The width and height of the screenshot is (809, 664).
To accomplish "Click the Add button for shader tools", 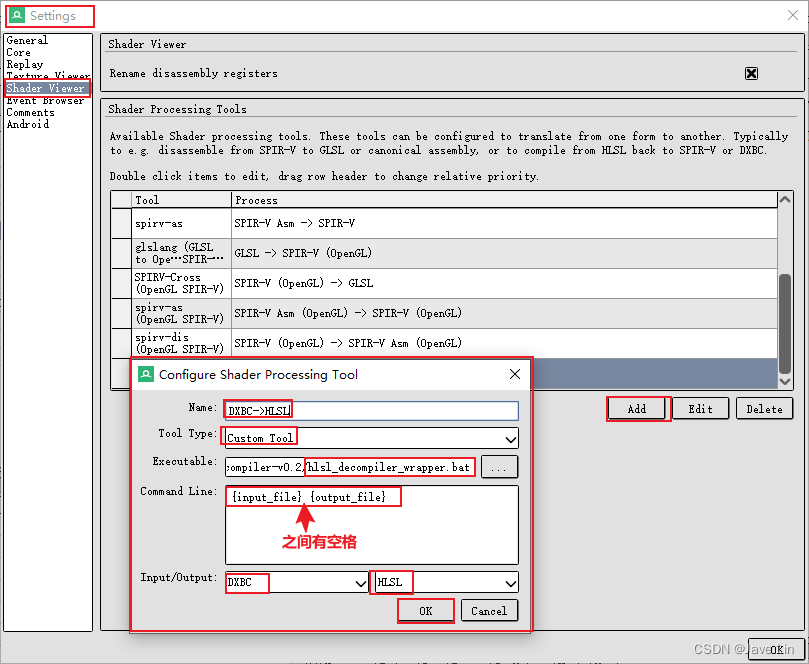I will (637, 408).
